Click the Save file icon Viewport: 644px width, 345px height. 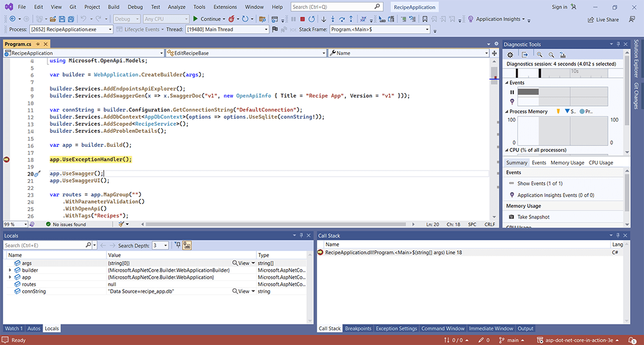click(x=62, y=19)
